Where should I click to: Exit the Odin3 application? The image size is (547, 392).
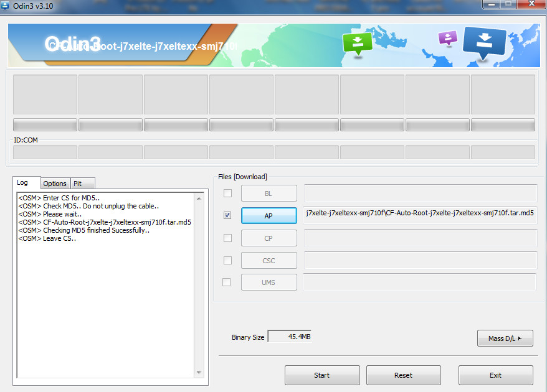coord(496,375)
